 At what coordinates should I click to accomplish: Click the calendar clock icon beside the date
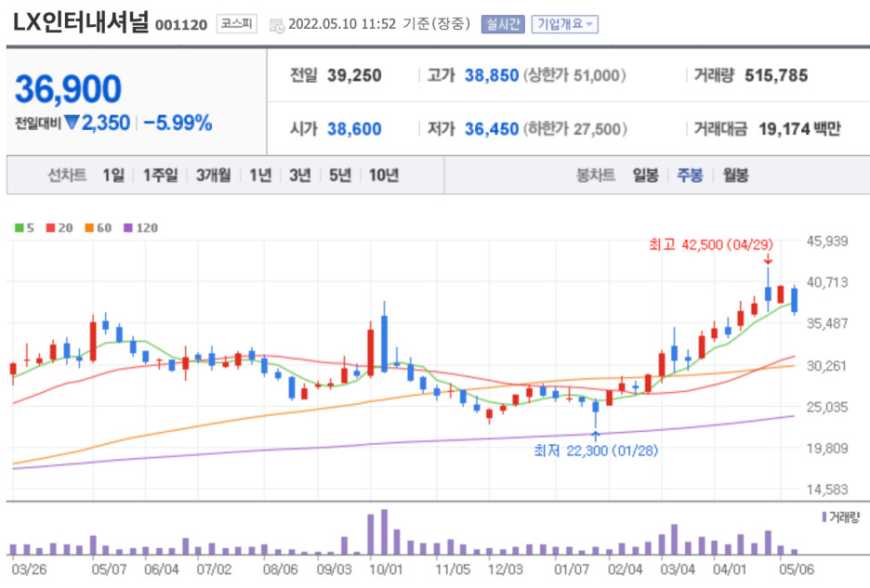277,25
